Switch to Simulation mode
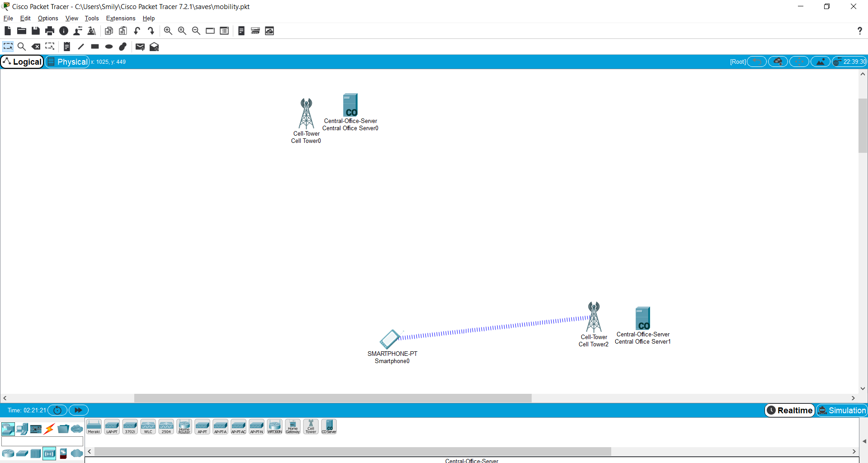This screenshot has height=463, width=868. coord(842,410)
